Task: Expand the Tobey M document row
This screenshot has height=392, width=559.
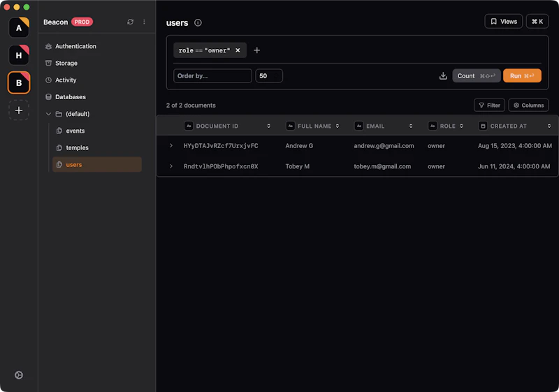Action: tap(171, 166)
